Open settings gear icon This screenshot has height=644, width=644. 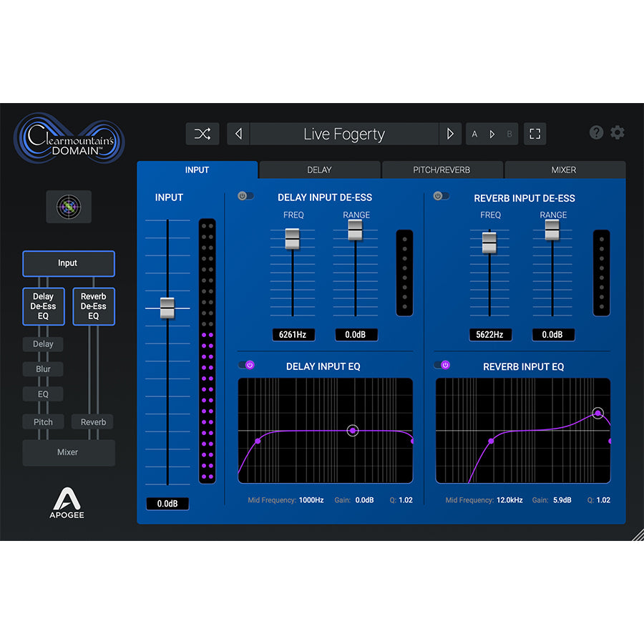618,132
